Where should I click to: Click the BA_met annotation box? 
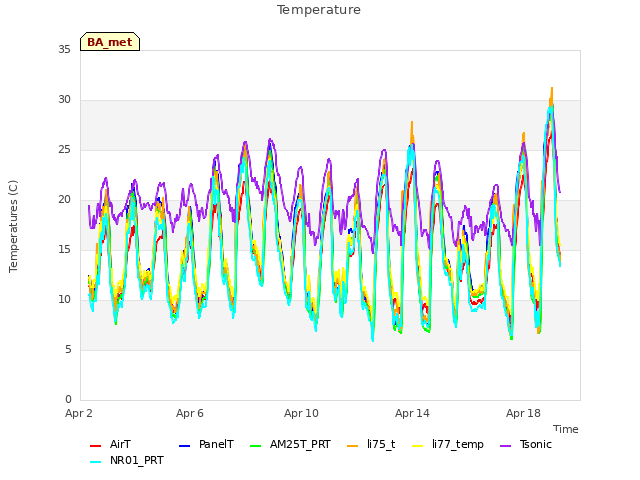tap(110, 42)
